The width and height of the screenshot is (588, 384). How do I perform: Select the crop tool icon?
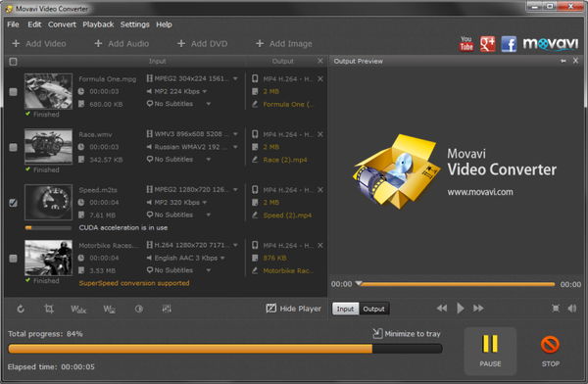click(49, 309)
